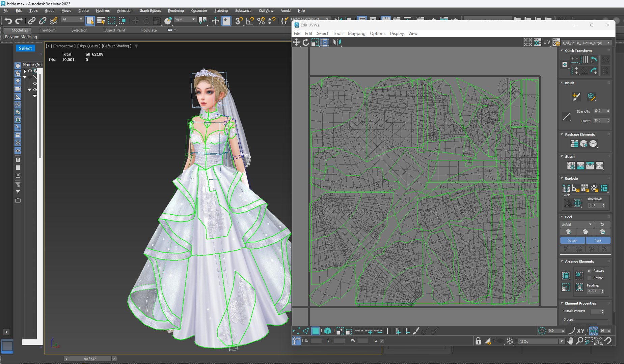Collapse the Quick Transform rollout

point(562,51)
